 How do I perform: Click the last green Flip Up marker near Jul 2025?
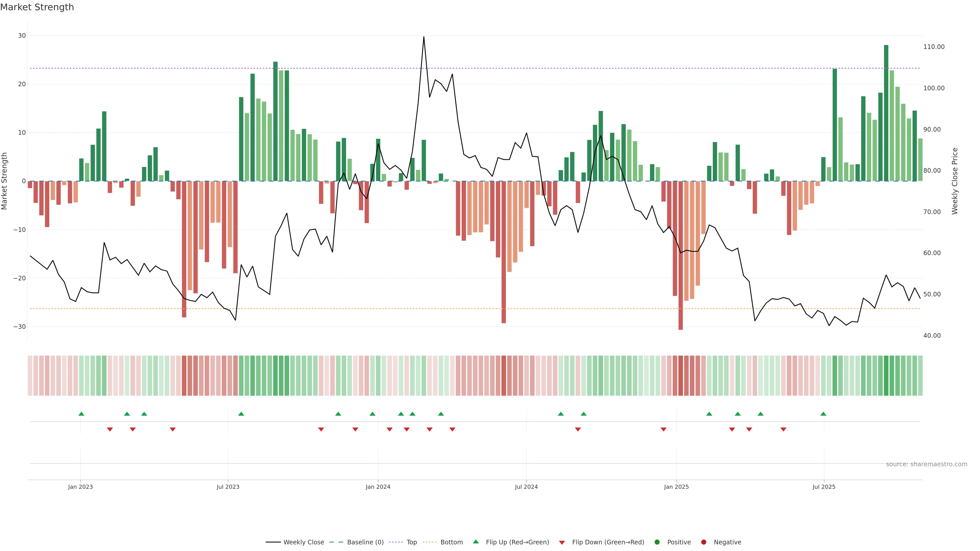click(x=823, y=414)
